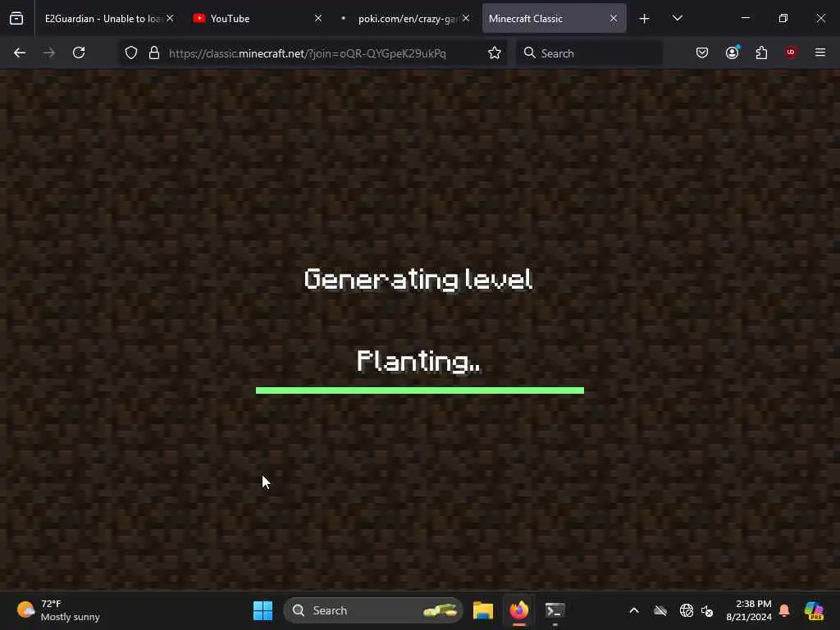Open the Windows Start menu
Screen dimensions: 840x630
pyautogui.click(x=263, y=610)
